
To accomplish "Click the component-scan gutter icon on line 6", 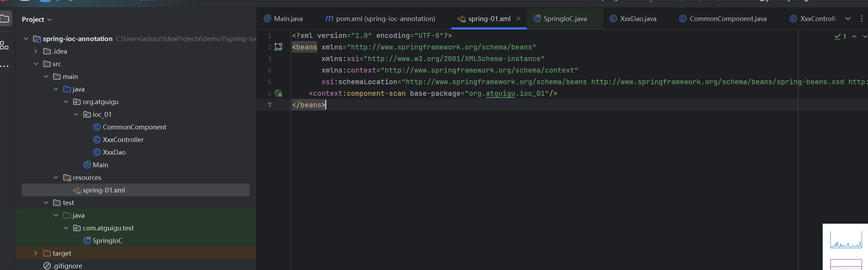I will coord(279,94).
